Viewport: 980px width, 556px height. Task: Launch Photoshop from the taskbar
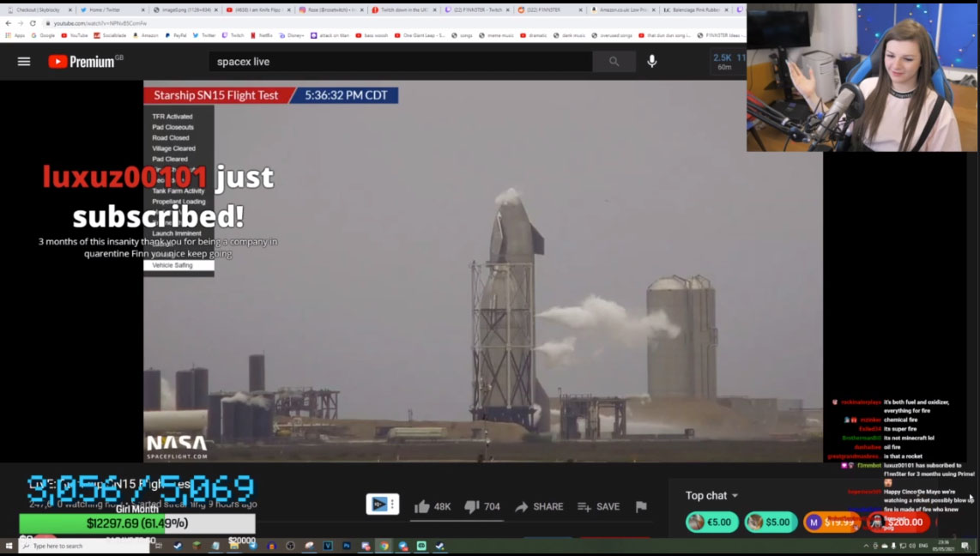[346, 546]
